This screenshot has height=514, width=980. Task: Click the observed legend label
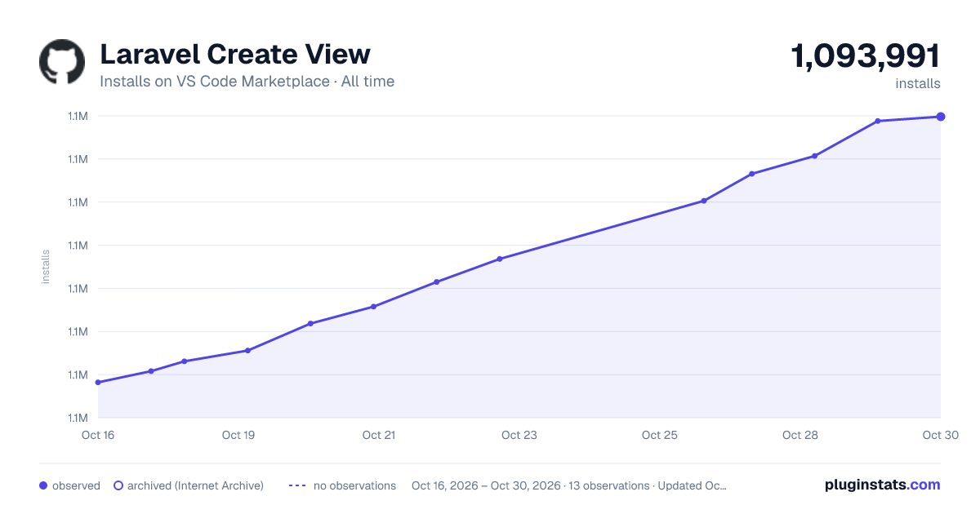76,485
